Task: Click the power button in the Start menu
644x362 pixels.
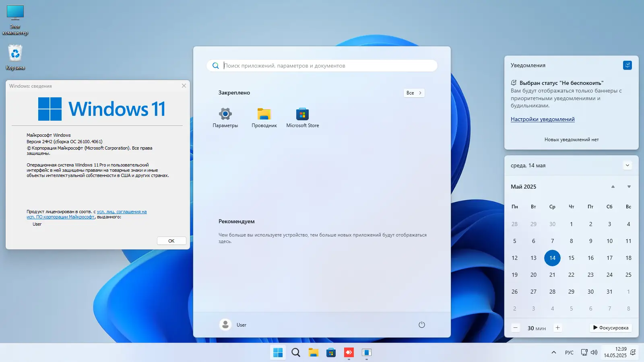Action: click(421, 325)
